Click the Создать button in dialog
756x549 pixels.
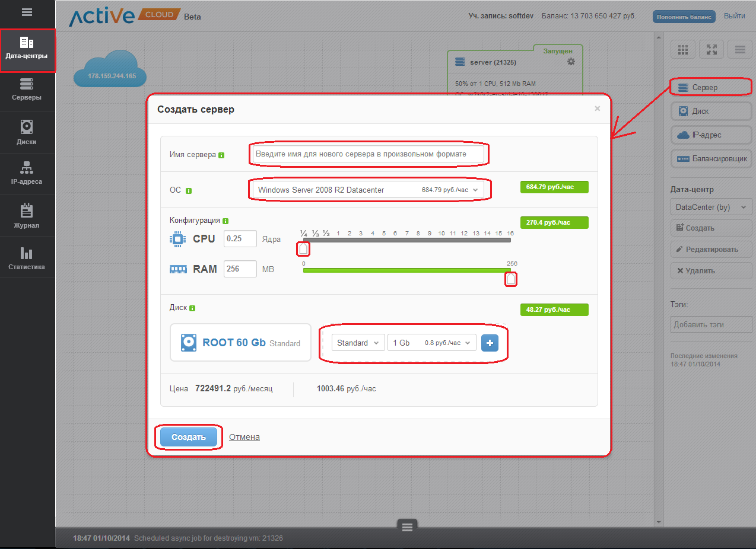click(x=188, y=437)
